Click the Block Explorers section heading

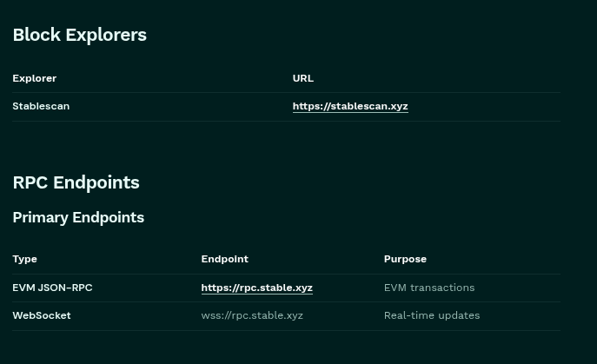(79, 35)
